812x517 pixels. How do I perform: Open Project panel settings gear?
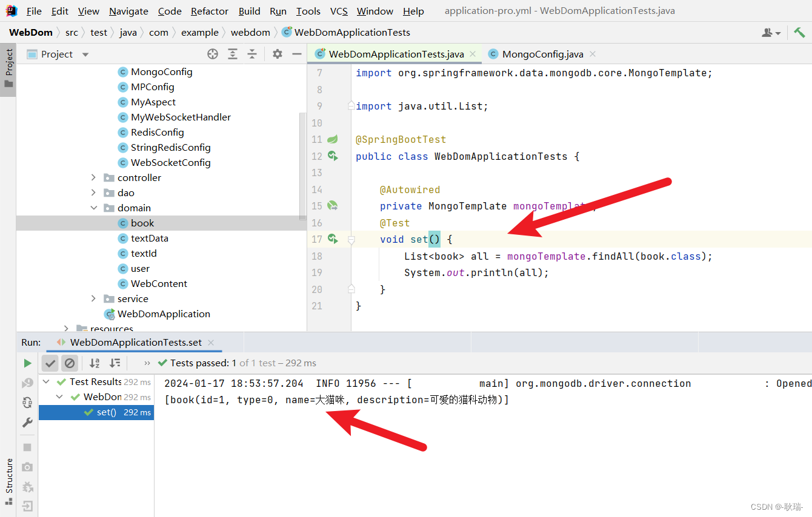[278, 54]
